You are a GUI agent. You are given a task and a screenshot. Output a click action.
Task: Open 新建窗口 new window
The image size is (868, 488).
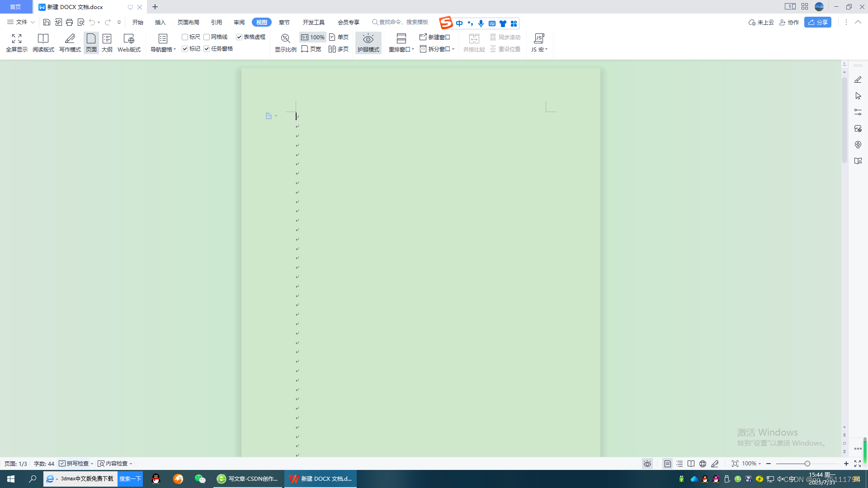coord(435,37)
